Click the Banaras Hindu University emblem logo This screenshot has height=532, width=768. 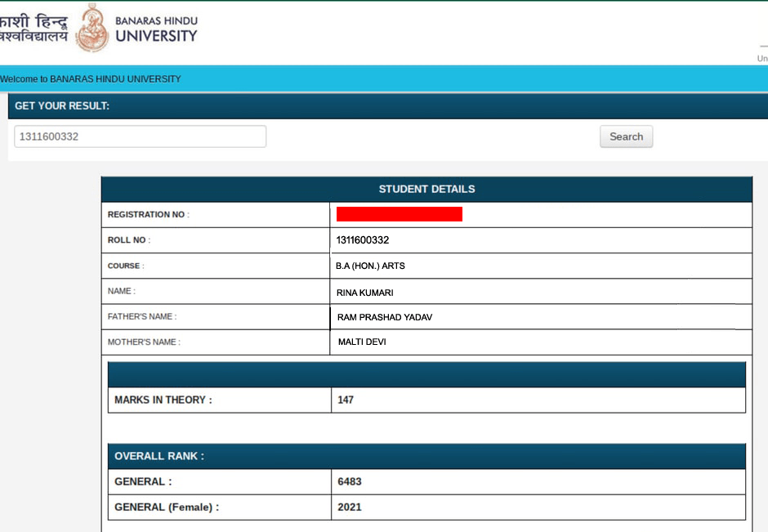(92, 28)
